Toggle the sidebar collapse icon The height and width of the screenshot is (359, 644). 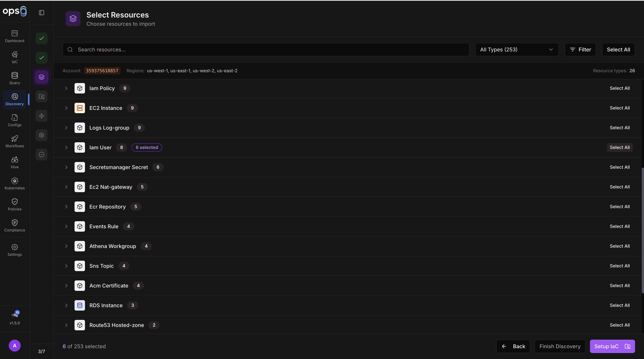click(x=42, y=12)
